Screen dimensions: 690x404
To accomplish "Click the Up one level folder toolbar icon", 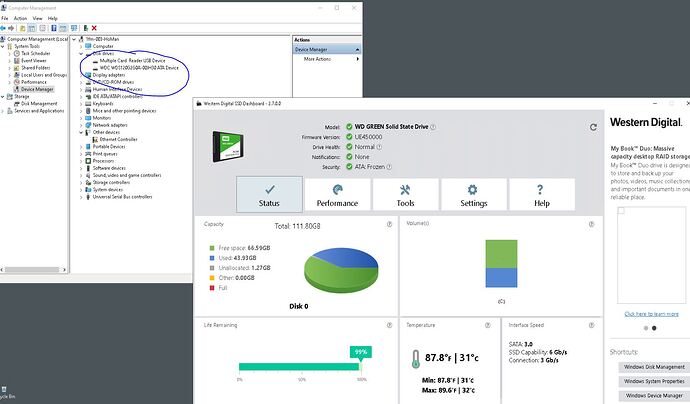I will (x=22, y=28).
